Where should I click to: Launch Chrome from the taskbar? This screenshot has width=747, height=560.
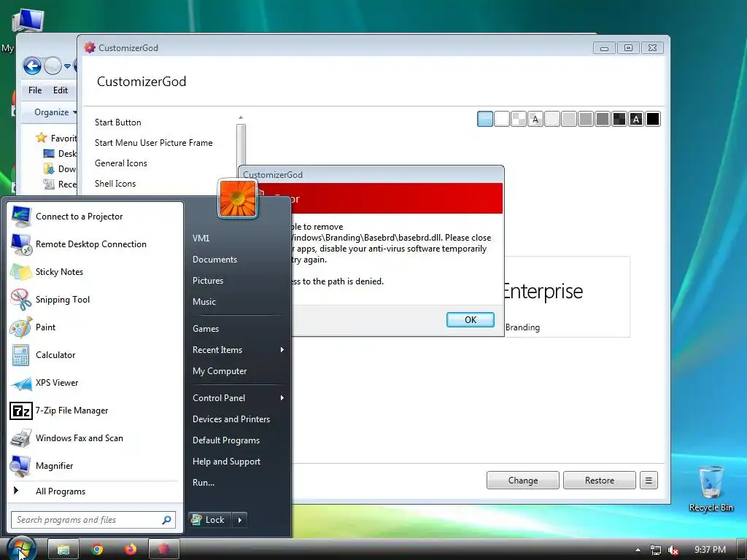(97, 550)
